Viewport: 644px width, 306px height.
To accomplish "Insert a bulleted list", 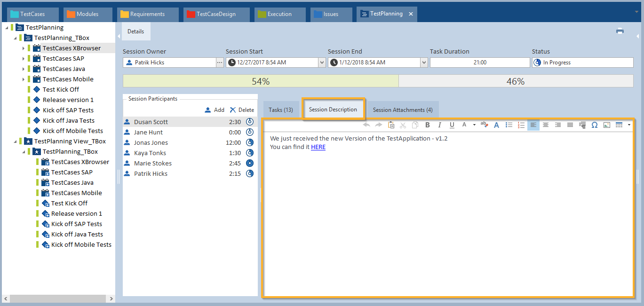I will pos(509,125).
